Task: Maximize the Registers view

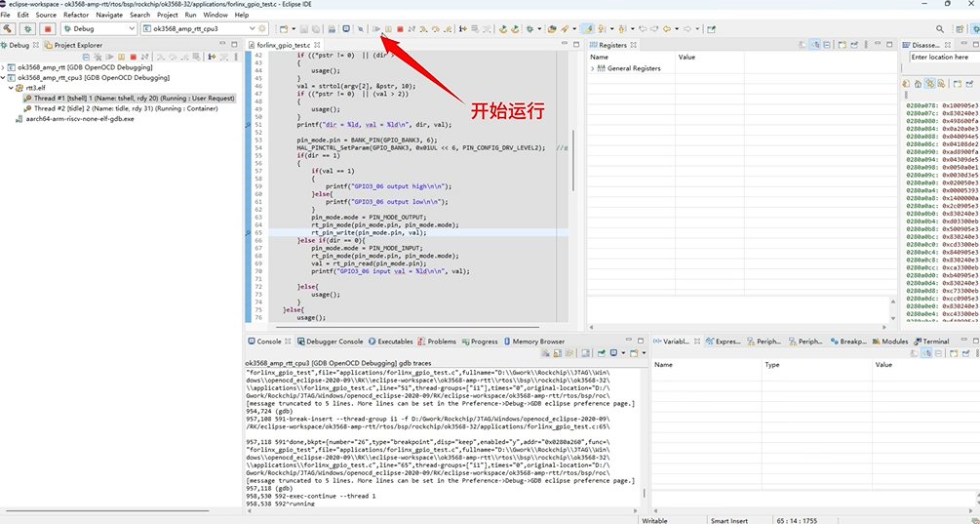Action: [x=889, y=44]
